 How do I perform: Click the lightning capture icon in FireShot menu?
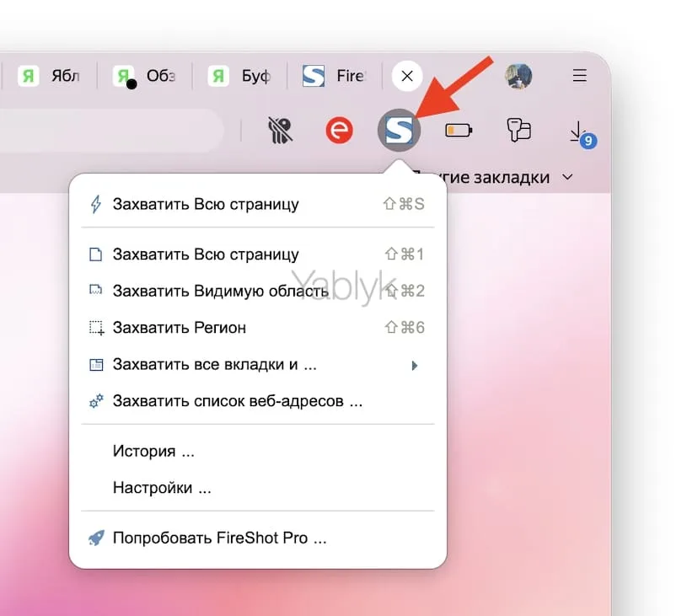tap(95, 203)
